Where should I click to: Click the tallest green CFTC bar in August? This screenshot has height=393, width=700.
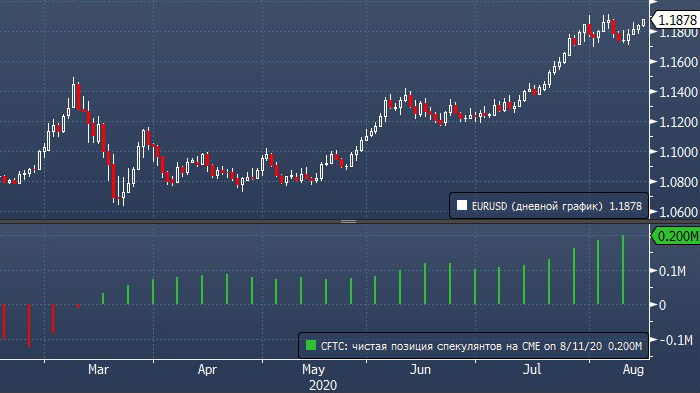coord(623,270)
